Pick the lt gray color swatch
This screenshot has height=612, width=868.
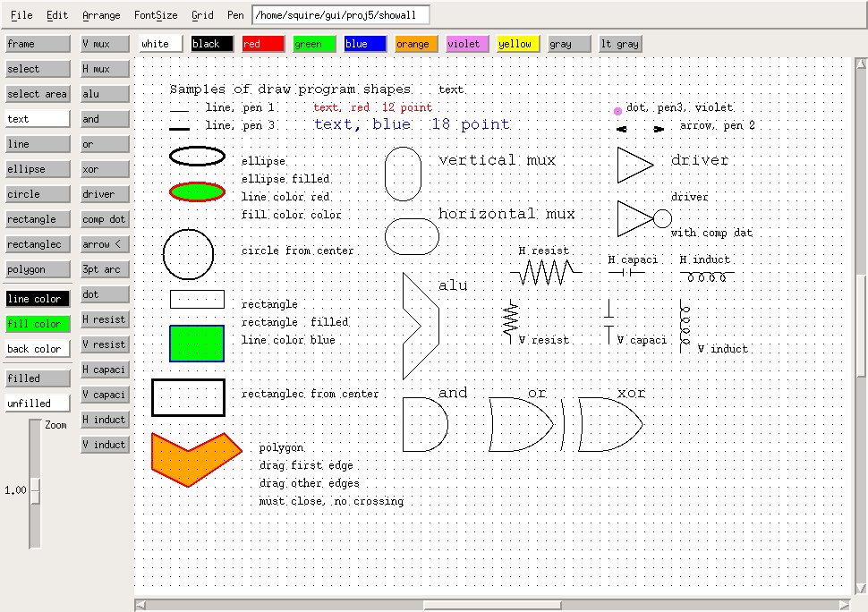(x=620, y=44)
